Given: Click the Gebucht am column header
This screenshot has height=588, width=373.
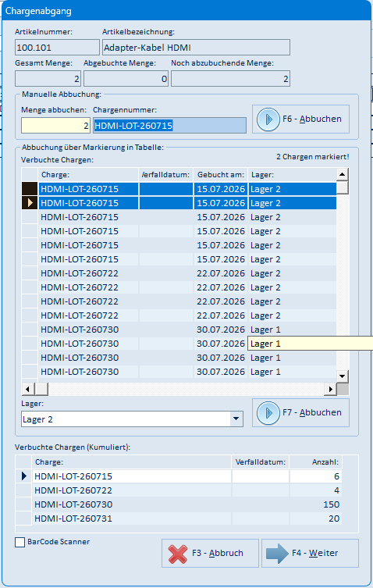Looking at the screenshot, I should [220, 175].
